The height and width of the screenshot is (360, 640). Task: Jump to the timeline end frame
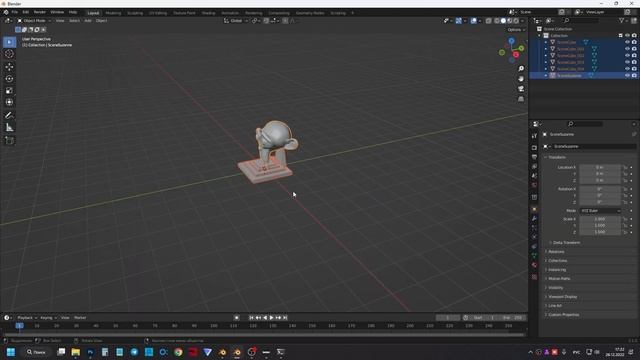click(285, 318)
